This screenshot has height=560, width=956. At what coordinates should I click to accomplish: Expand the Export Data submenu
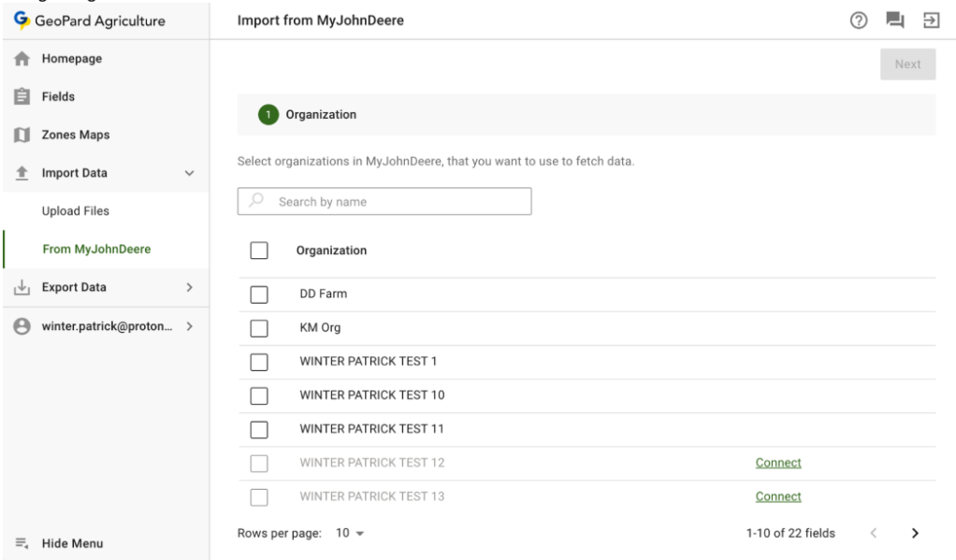pos(189,288)
